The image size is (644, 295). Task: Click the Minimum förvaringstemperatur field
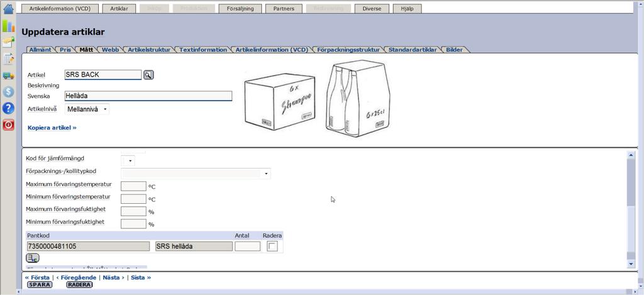pyautogui.click(x=133, y=199)
